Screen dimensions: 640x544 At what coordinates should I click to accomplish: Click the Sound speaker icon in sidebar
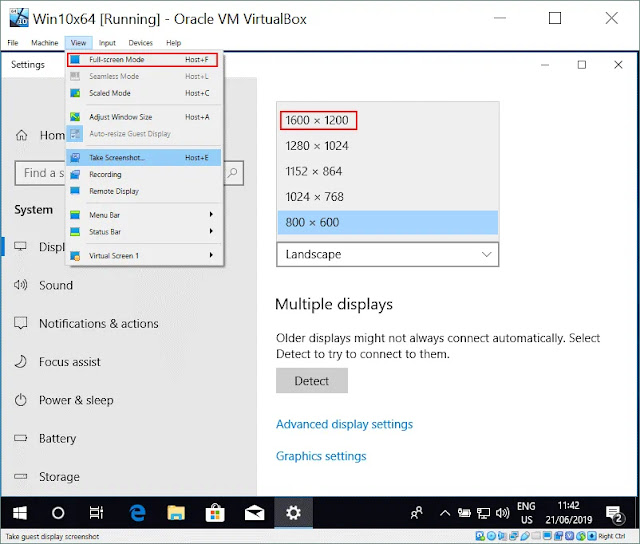pos(20,285)
